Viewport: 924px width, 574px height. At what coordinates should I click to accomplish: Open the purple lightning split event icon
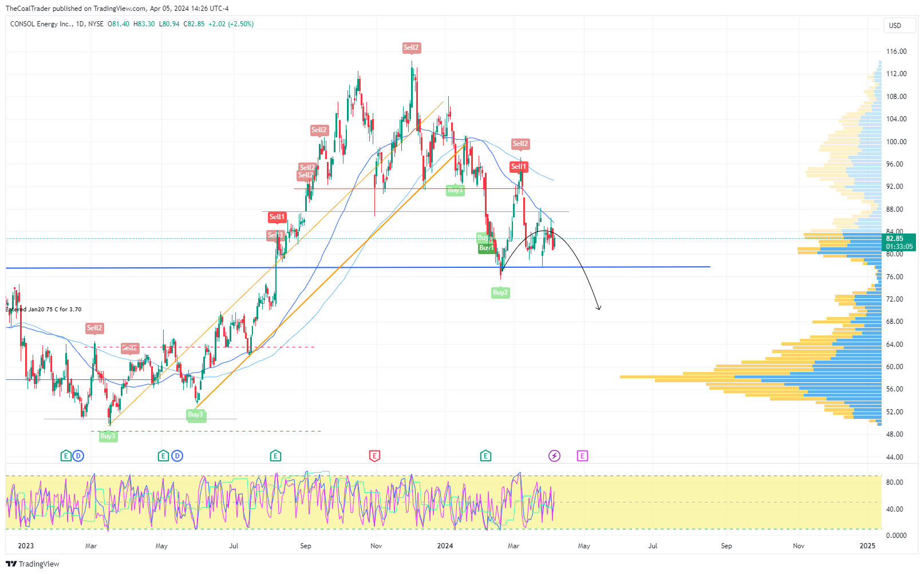click(x=554, y=456)
